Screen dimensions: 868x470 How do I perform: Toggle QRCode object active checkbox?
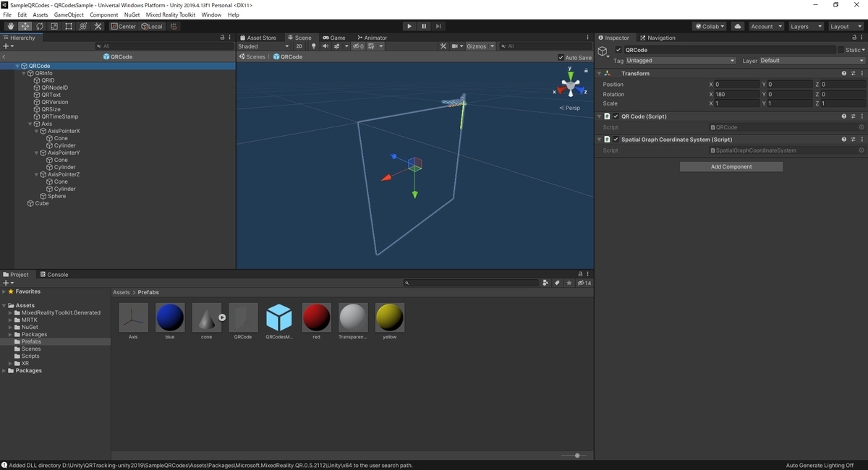click(x=618, y=50)
